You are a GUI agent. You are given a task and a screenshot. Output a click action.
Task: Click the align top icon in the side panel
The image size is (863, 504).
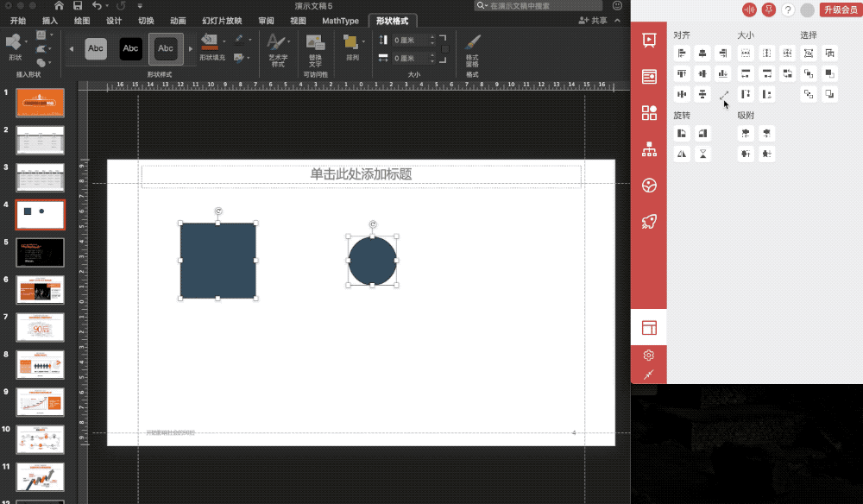(x=682, y=73)
